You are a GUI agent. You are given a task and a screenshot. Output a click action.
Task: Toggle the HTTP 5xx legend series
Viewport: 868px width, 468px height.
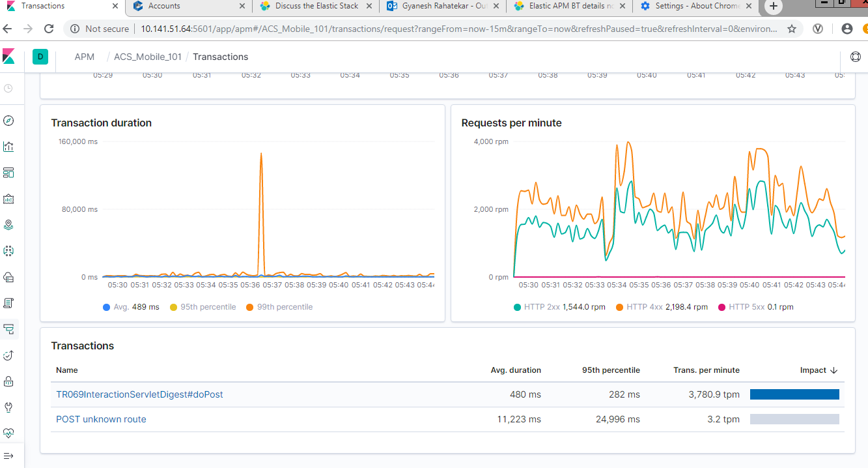click(x=755, y=307)
